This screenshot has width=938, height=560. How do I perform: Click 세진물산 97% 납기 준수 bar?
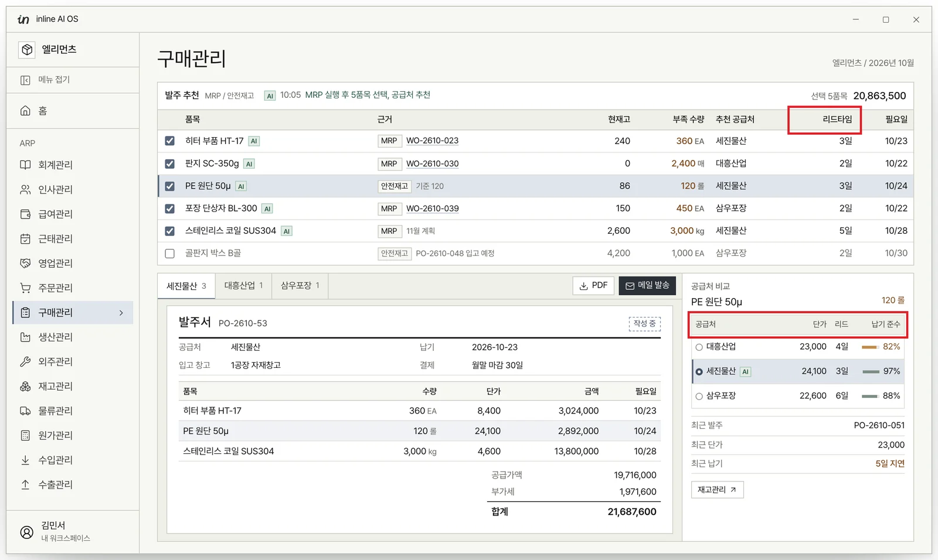pyautogui.click(x=871, y=372)
